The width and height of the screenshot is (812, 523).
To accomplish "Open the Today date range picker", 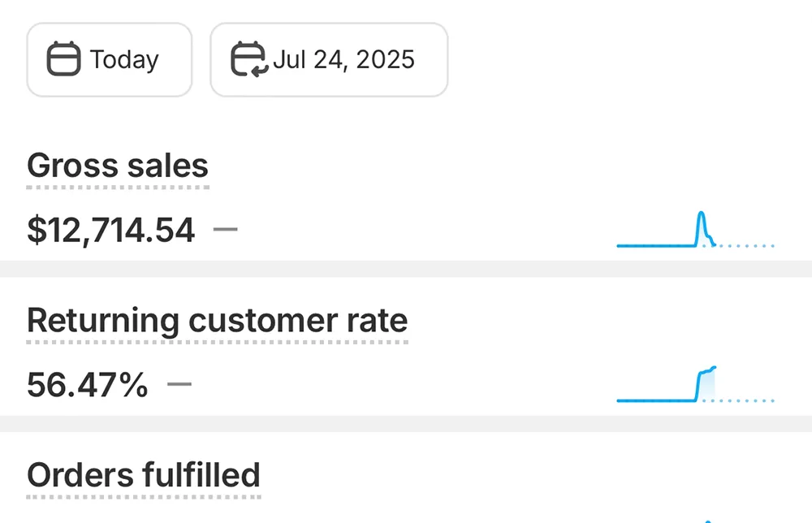I will point(110,59).
